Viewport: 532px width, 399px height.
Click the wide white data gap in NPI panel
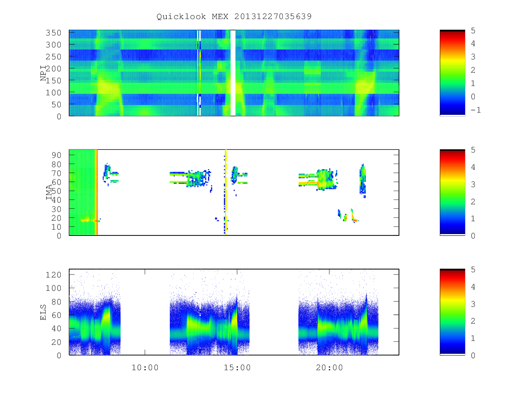tap(233, 73)
